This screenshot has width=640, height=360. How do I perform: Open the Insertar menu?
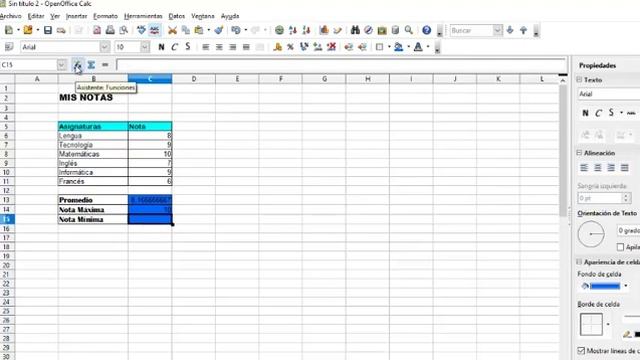(76, 16)
